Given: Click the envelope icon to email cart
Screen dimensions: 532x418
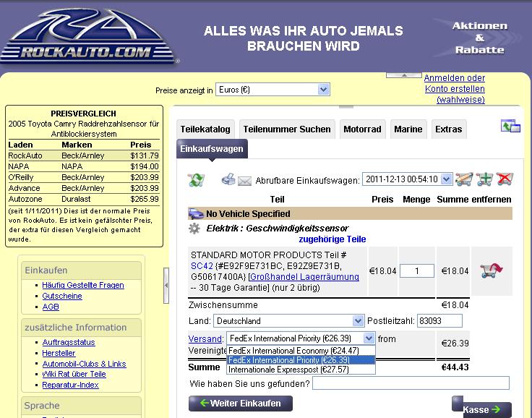Looking at the screenshot, I should 244,180.
